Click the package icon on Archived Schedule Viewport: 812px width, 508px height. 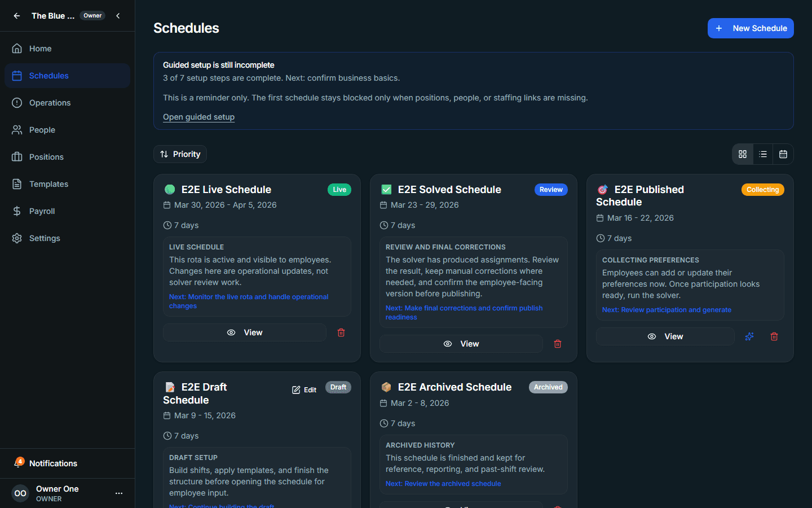click(386, 387)
